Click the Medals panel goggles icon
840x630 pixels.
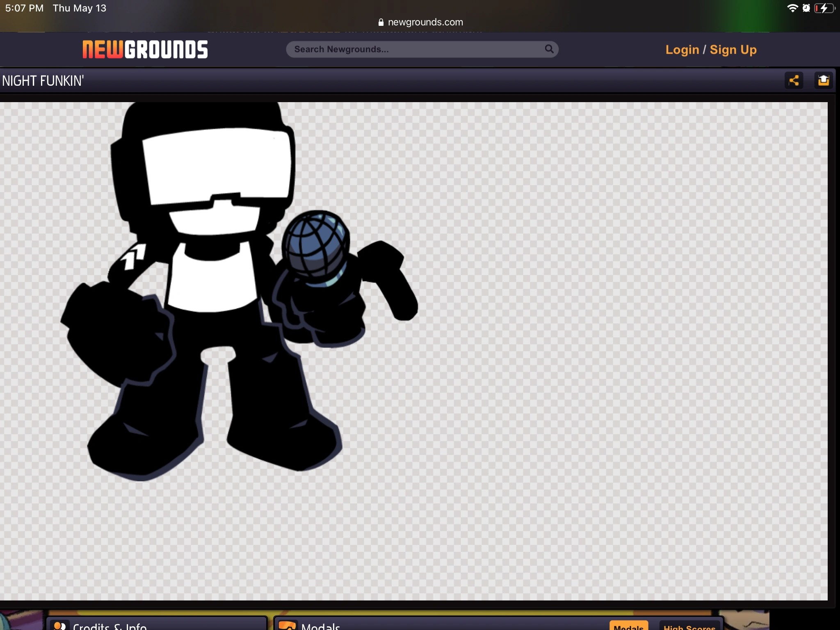287,626
